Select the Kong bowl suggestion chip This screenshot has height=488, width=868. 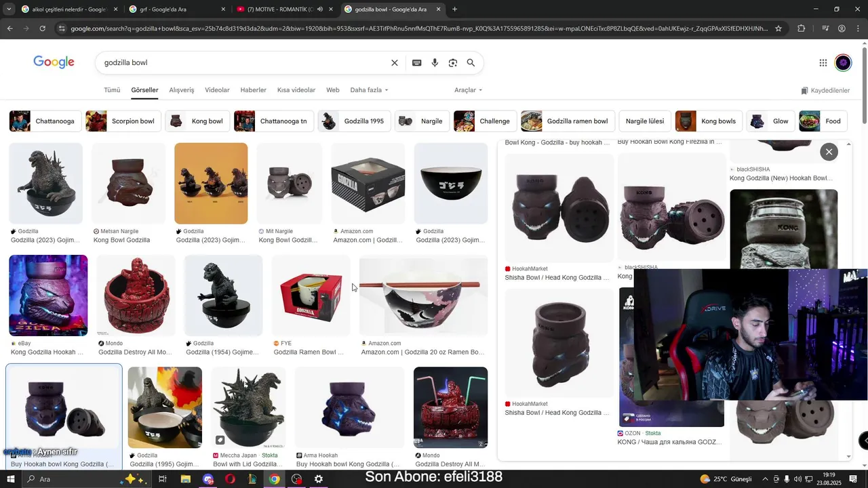(x=198, y=121)
